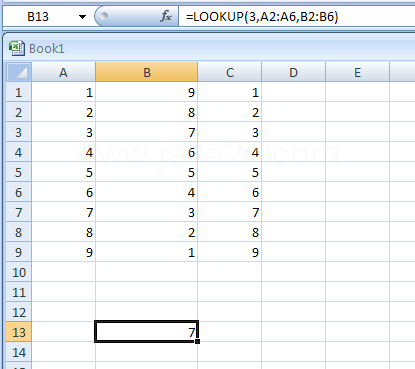Select column B header
The image size is (415, 369).
click(147, 72)
